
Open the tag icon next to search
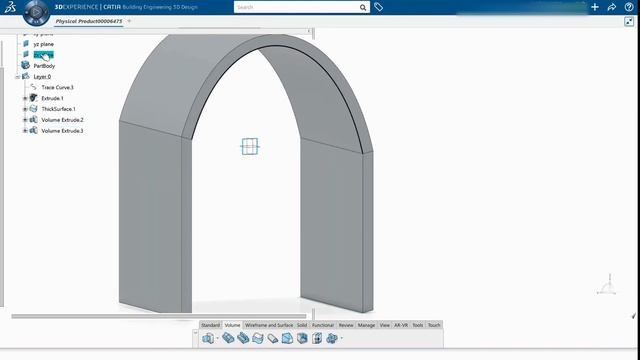pyautogui.click(x=378, y=7)
